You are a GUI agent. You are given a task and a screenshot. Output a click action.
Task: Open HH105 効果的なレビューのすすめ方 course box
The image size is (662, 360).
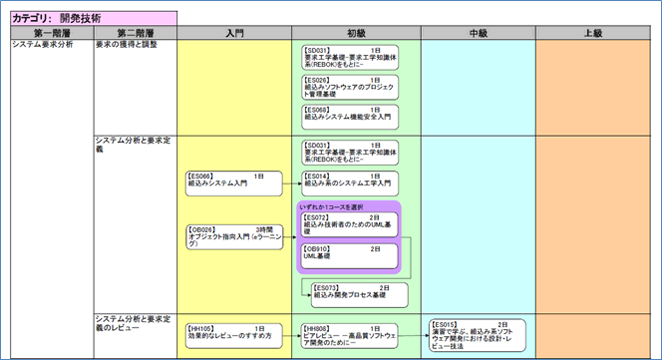[x=234, y=336]
